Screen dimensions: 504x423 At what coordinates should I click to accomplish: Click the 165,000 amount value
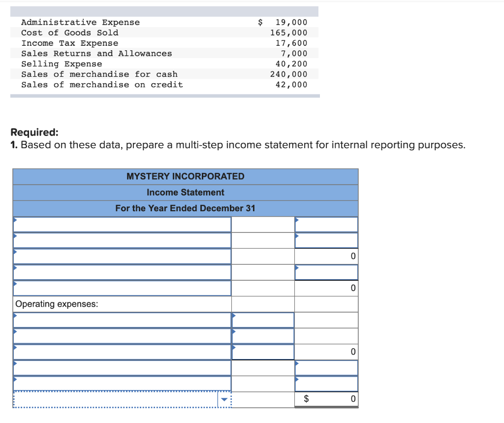(x=288, y=33)
